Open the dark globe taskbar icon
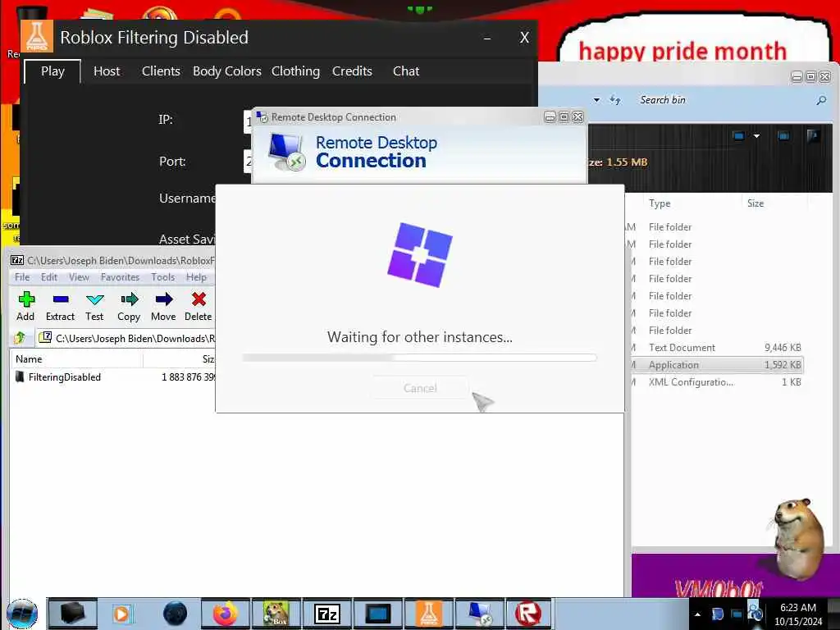840x630 pixels. click(175, 614)
